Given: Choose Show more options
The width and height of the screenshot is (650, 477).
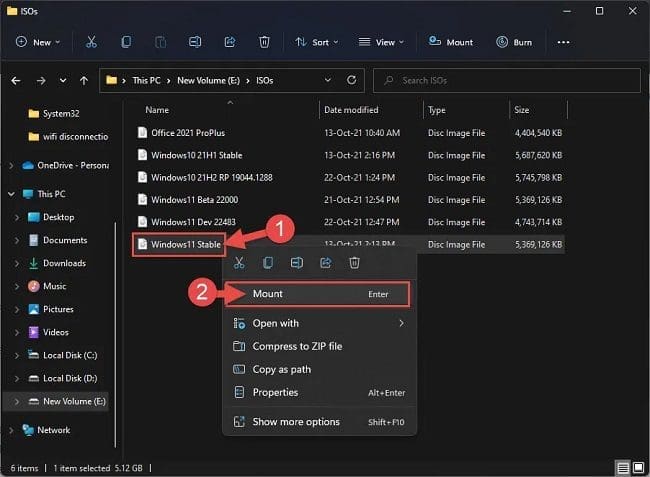Looking at the screenshot, I should [x=319, y=422].
